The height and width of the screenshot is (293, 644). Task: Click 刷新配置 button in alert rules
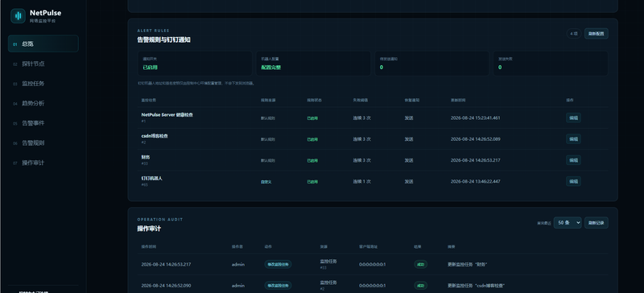click(596, 34)
